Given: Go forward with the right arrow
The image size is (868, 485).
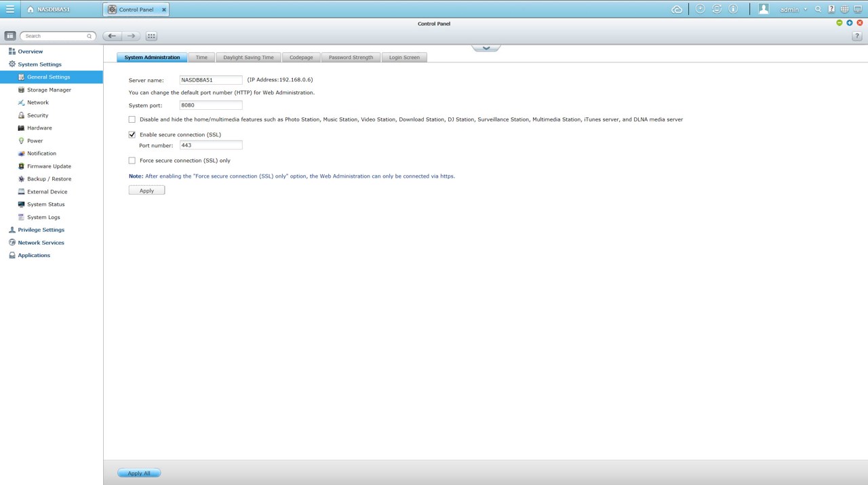Looking at the screenshot, I should 132,36.
